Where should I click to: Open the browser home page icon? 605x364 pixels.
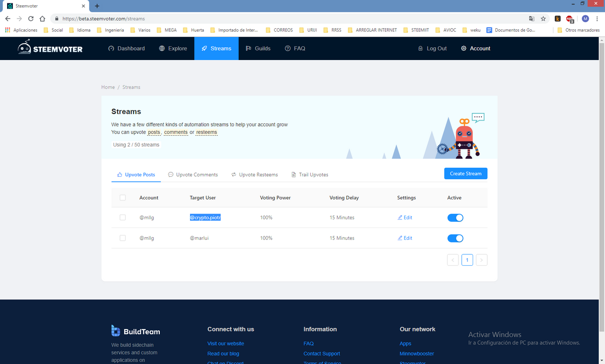click(x=43, y=19)
